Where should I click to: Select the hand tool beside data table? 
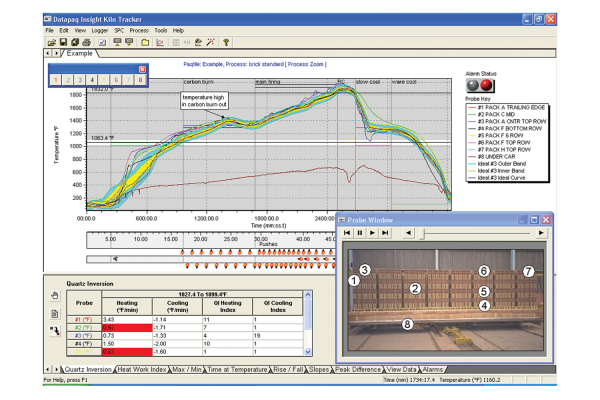click(x=55, y=295)
